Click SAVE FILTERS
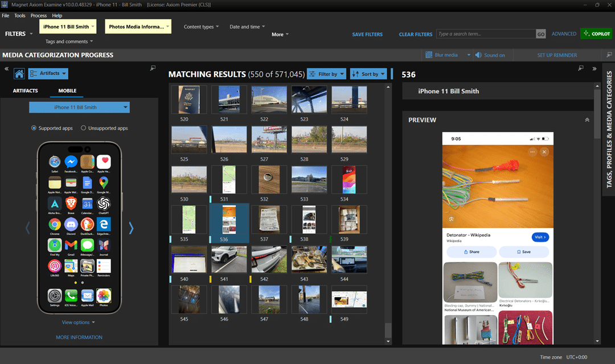The width and height of the screenshot is (615, 364). 367,35
